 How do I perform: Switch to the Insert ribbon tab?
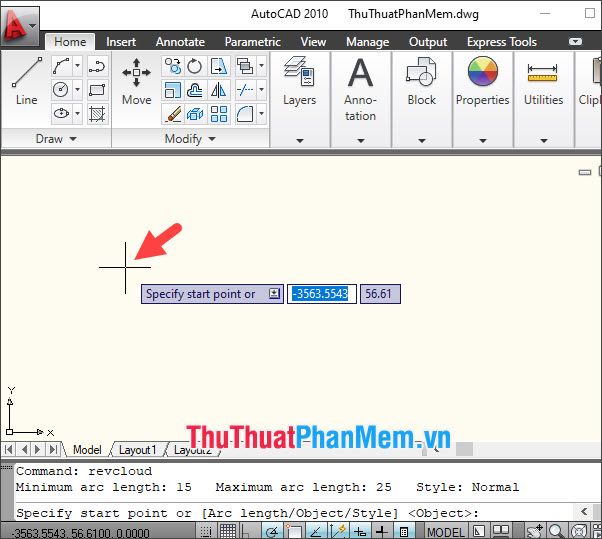[121, 41]
